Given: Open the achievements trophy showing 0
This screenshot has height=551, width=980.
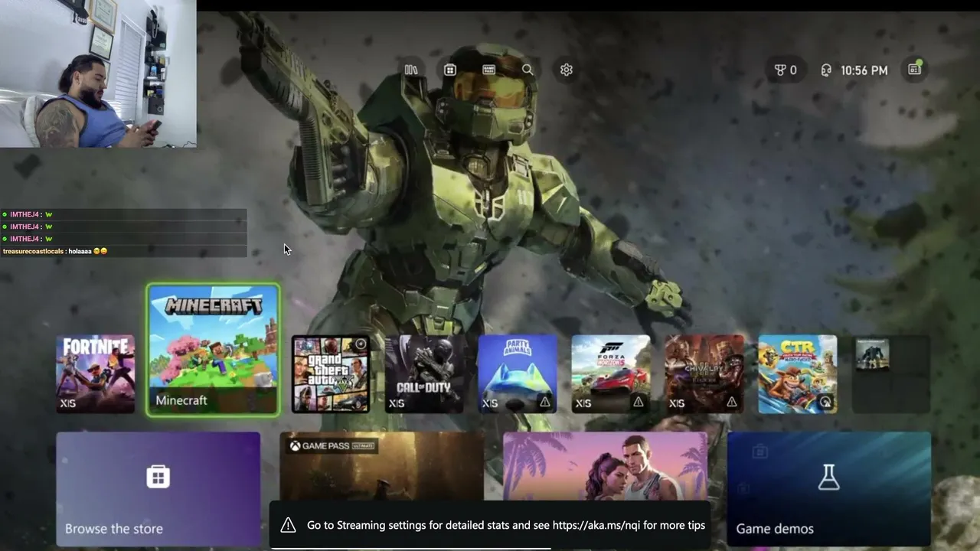Looking at the screenshot, I should coord(786,70).
